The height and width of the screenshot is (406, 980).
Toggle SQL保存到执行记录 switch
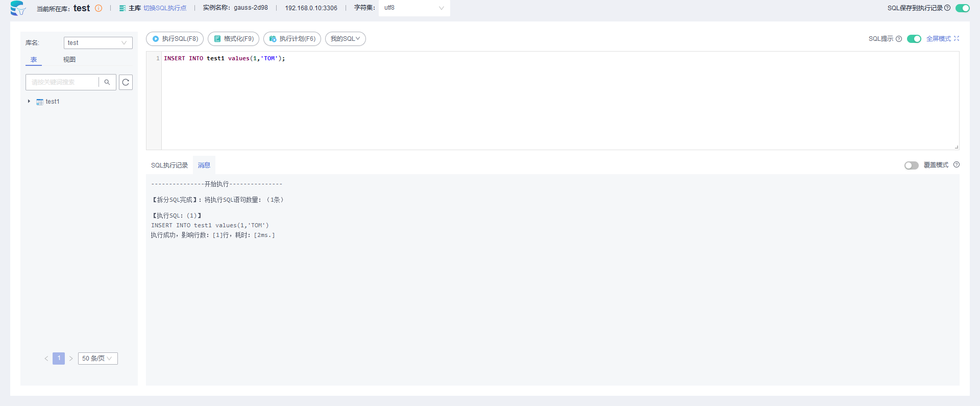[x=962, y=8]
